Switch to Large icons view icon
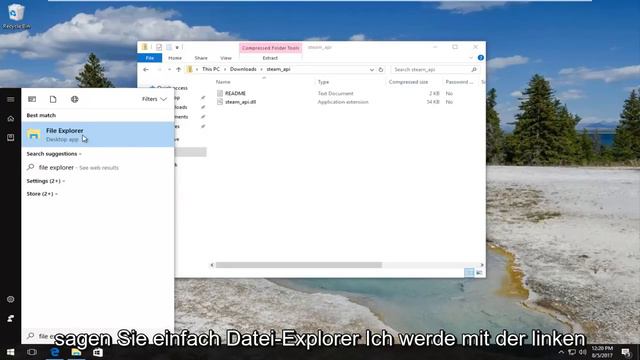Screen dimensions: 640x360 coord(479,272)
